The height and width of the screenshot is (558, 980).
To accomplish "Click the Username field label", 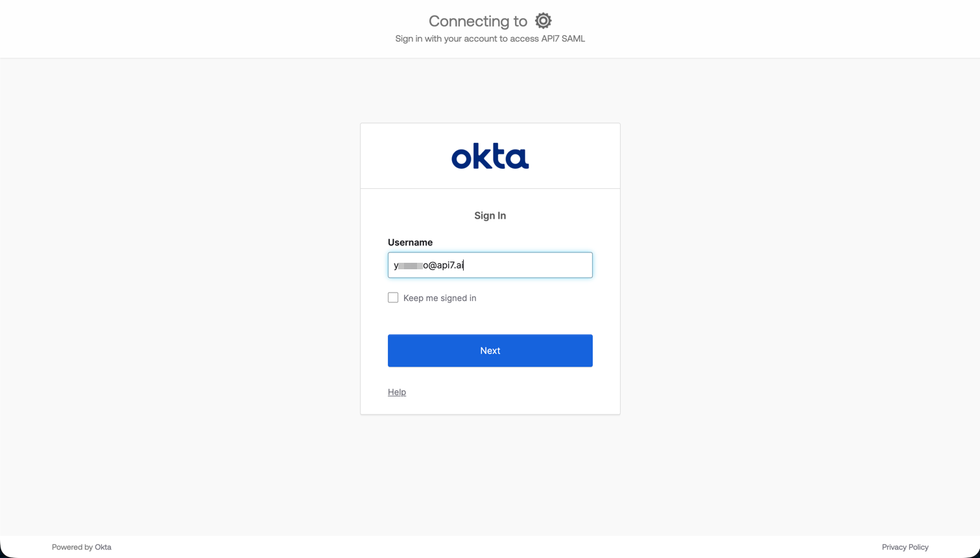I will (410, 242).
